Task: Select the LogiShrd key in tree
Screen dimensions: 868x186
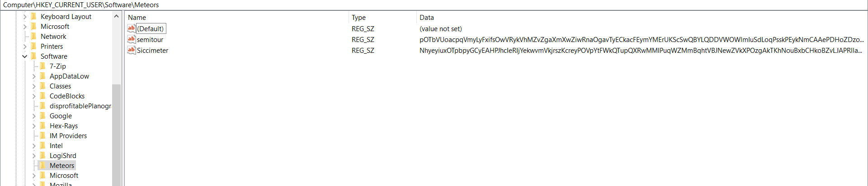Action: coord(63,155)
